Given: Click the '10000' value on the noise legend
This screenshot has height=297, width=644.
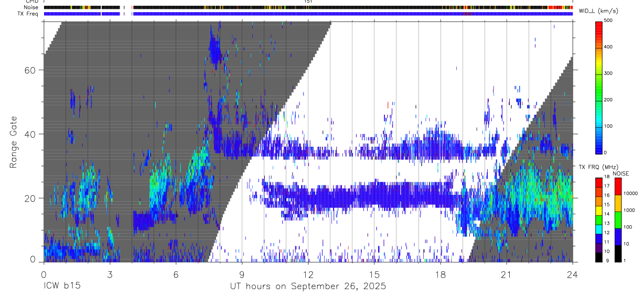Looking at the screenshot, I should [x=631, y=193].
